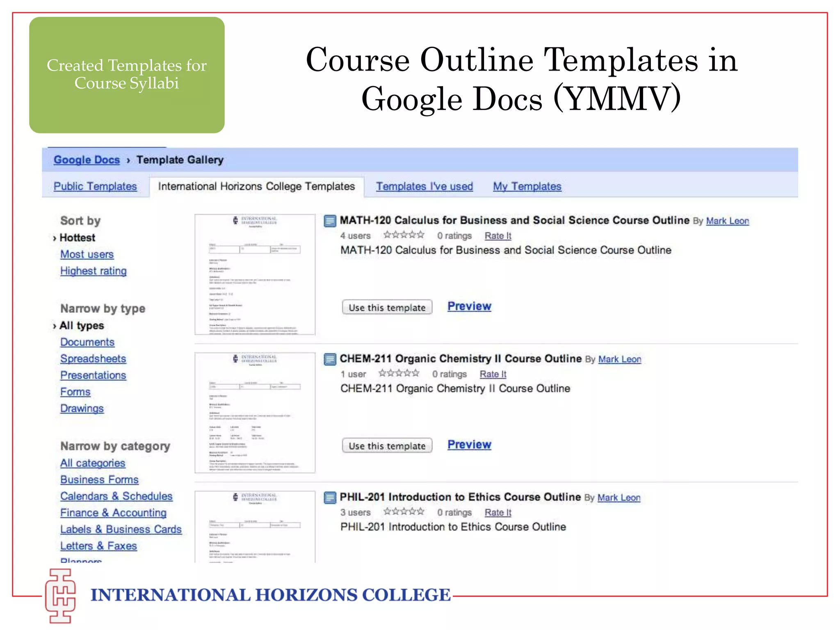Screen dimensions: 840x630
Task: Open Mark Leon author link for MATH-120
Action: click(727, 221)
